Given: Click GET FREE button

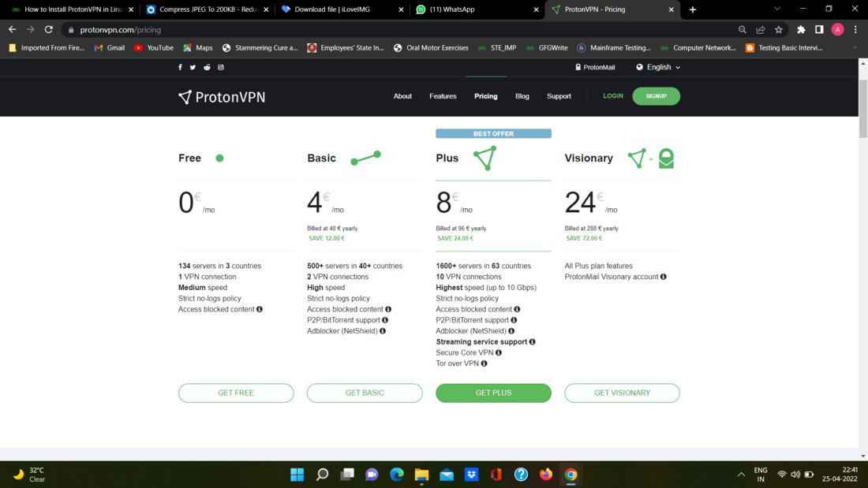Looking at the screenshot, I should click(236, 393).
